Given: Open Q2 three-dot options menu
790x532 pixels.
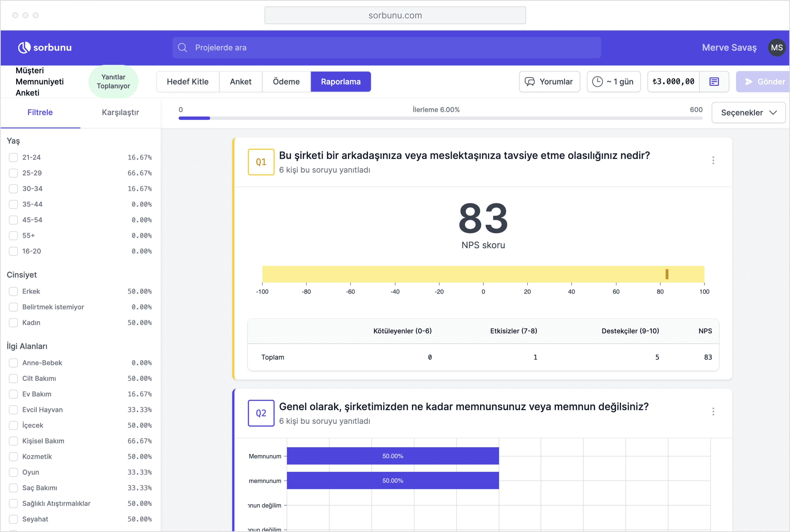Looking at the screenshot, I should [x=713, y=412].
